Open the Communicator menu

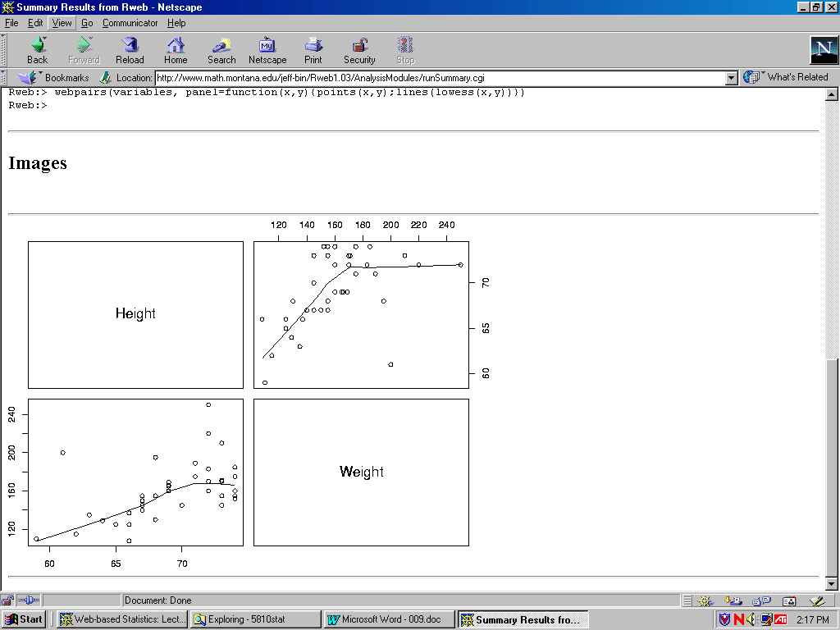coord(130,23)
